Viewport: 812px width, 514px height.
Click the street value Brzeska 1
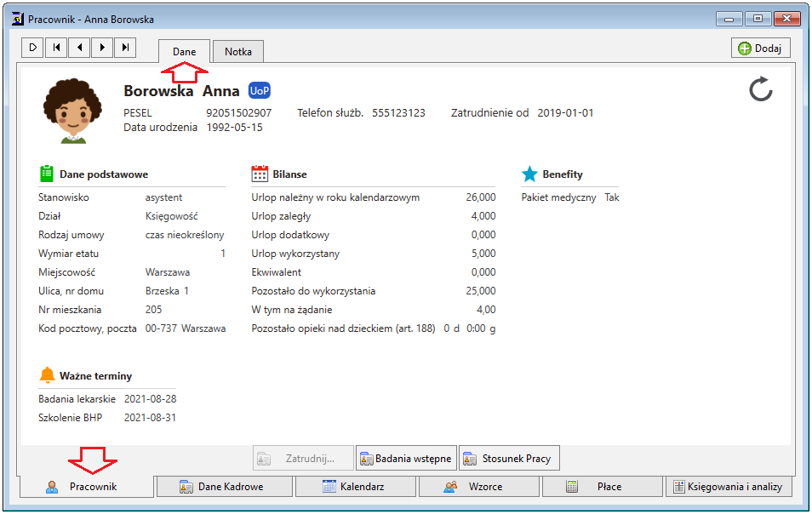click(167, 291)
